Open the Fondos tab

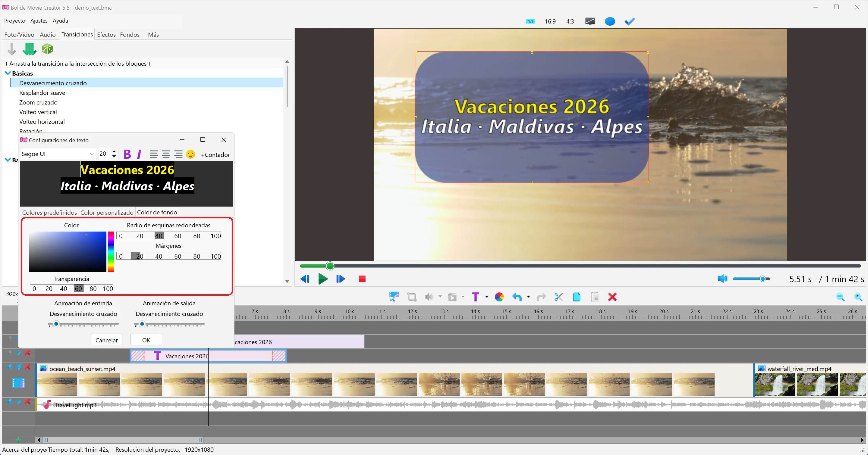130,34
